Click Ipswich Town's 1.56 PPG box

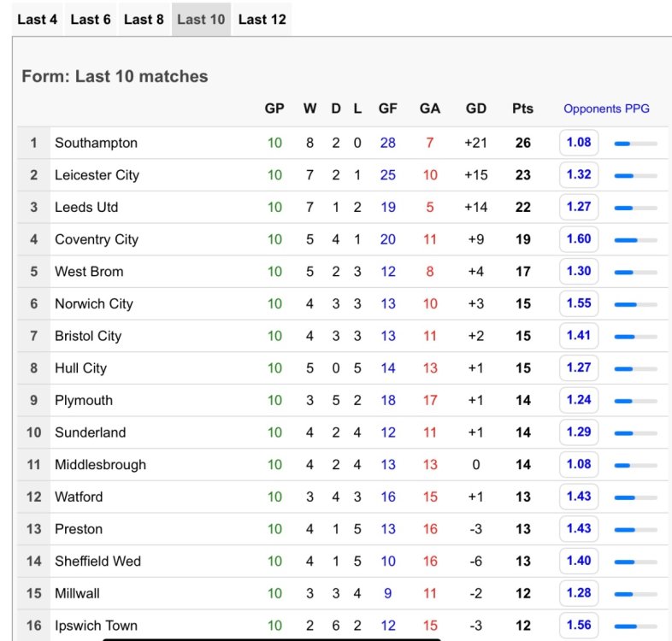[x=579, y=626]
